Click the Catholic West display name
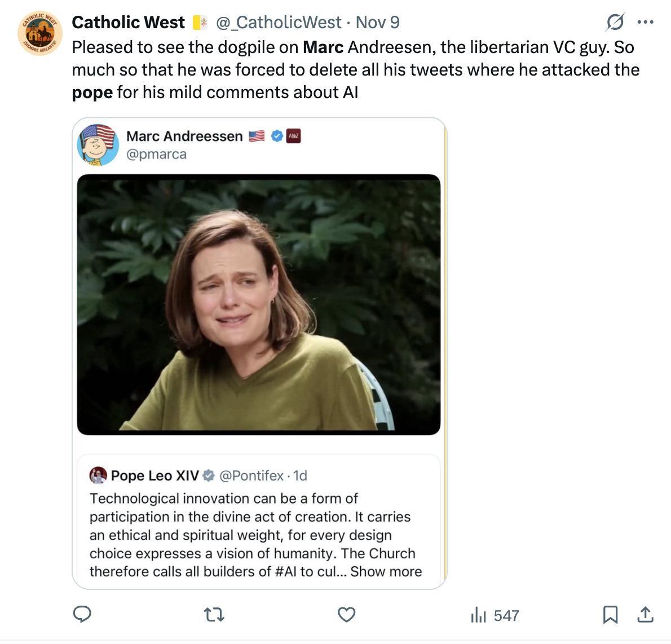The image size is (671, 644). pos(129,23)
